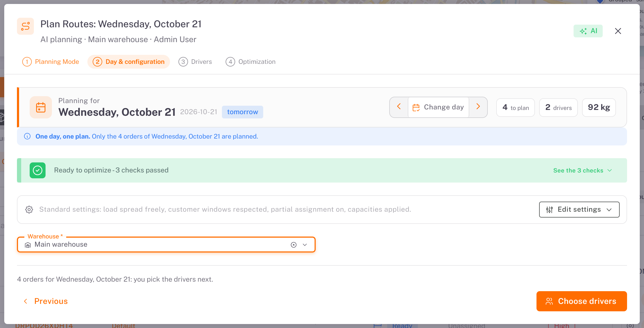Viewport: 644px width, 328px height.
Task: Go back with the Previous link
Action: [x=45, y=301]
